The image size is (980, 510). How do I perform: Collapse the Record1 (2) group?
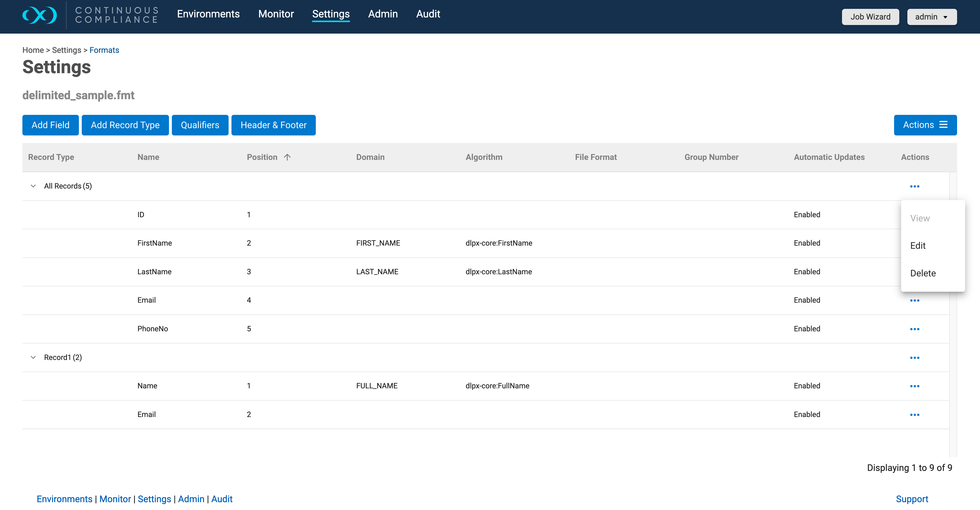coord(33,357)
